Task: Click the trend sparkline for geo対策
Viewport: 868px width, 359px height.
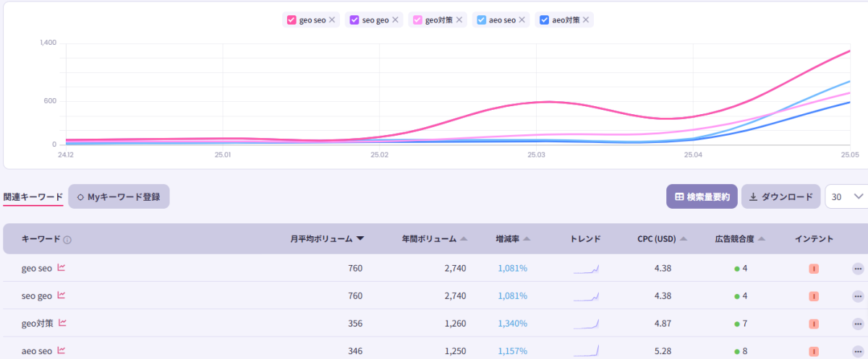Action: (x=587, y=324)
